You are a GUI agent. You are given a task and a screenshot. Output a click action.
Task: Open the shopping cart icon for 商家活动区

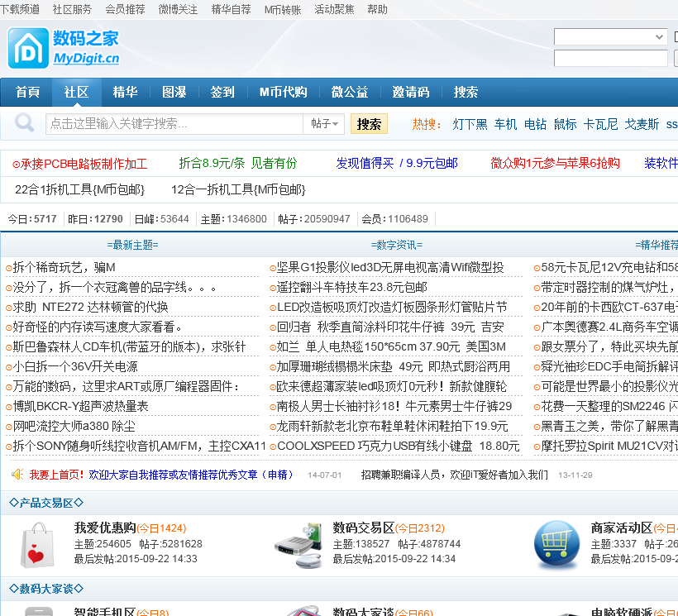coord(557,544)
